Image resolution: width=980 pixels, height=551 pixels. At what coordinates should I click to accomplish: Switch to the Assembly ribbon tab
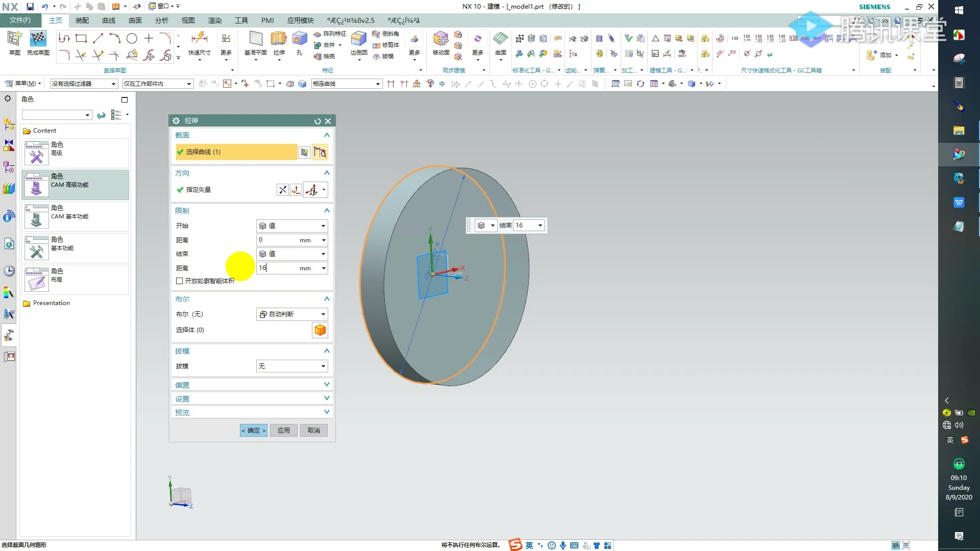pos(82,20)
